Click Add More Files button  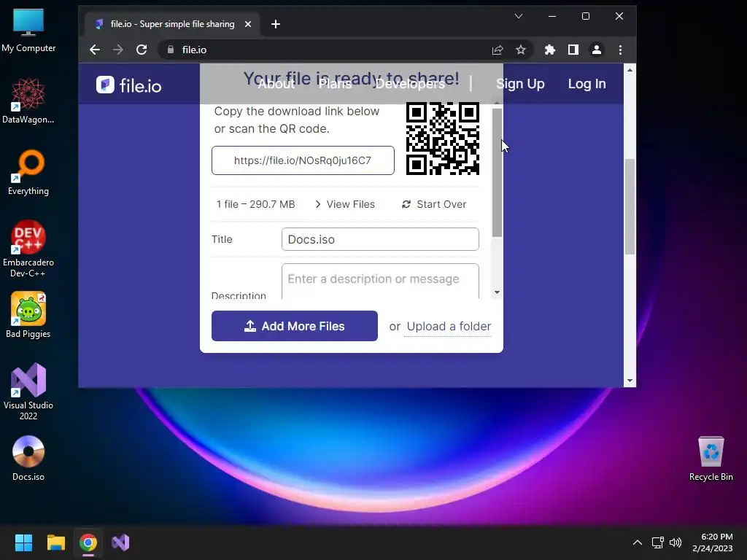(x=295, y=326)
